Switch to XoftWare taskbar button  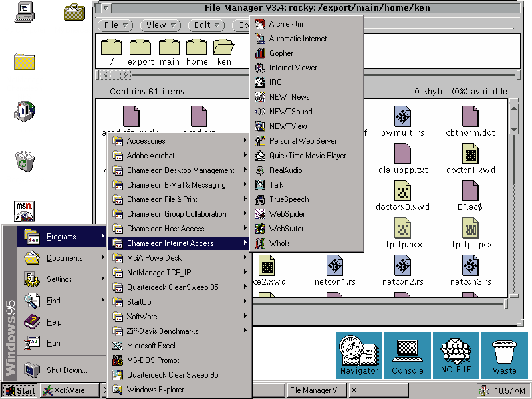[x=70, y=390]
